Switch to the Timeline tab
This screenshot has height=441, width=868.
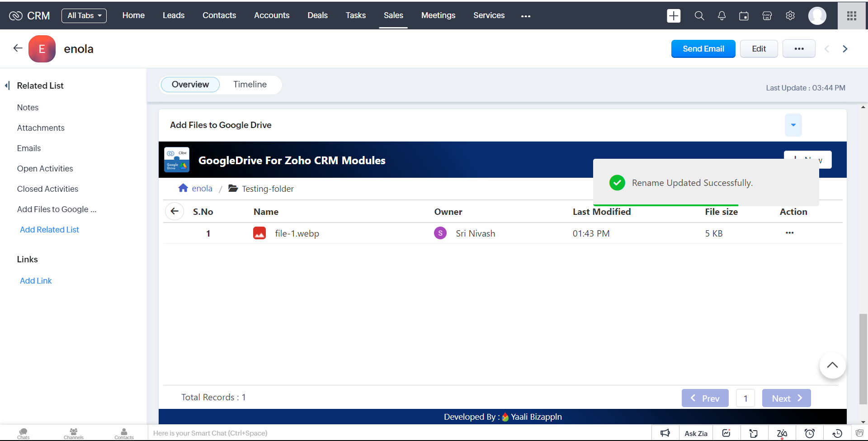coord(250,85)
